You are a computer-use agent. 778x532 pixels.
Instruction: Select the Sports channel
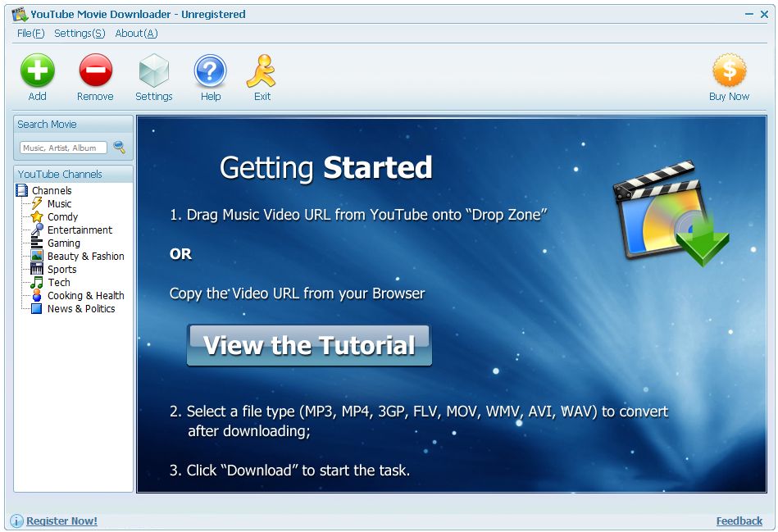[x=62, y=270]
